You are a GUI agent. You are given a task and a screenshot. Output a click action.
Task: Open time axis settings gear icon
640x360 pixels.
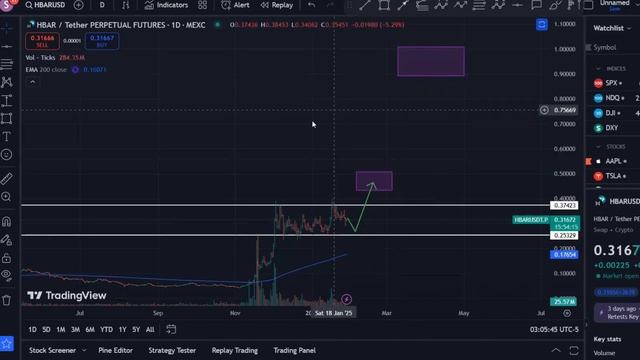pos(567,313)
